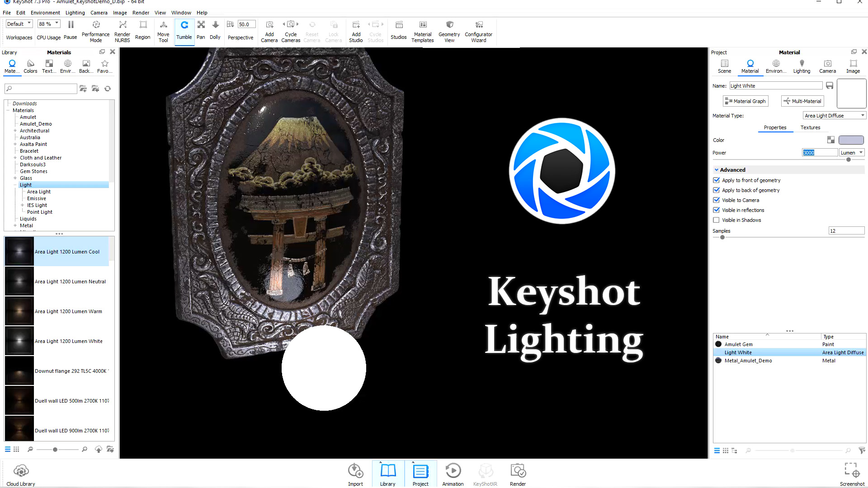Screen dimensions: 868x488
Task: Open the library Colors tab
Action: point(30,66)
